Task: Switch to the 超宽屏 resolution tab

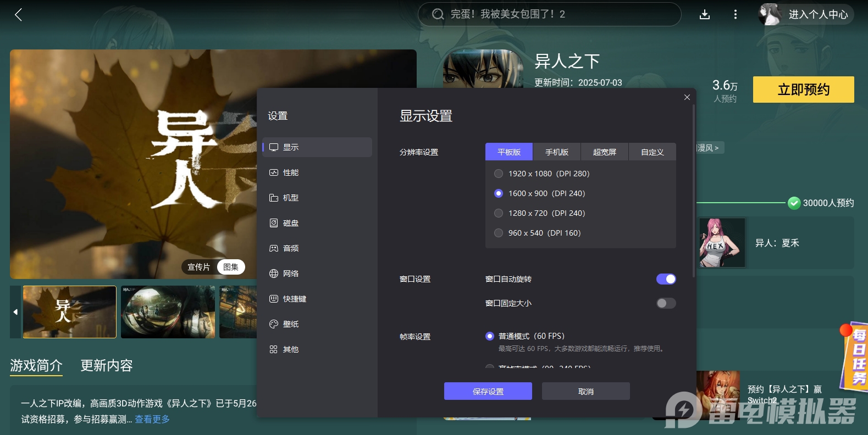Action: [605, 152]
